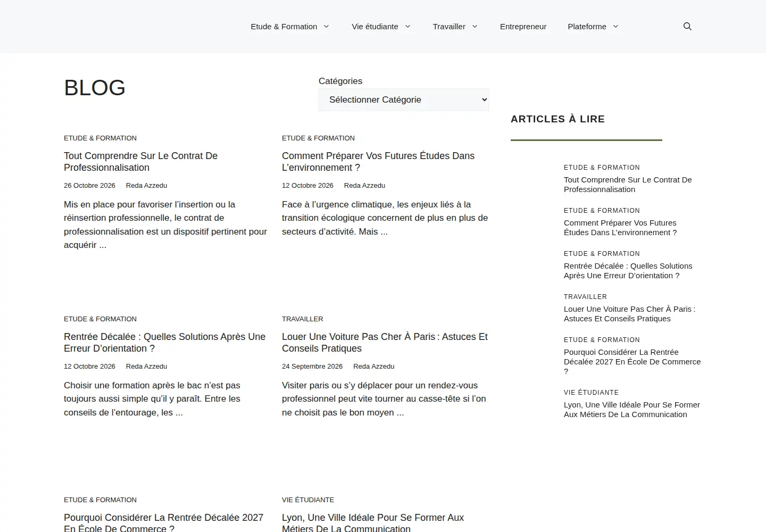Viewport: 766px width, 532px height.
Task: Open main article Rentrée Décalée : Quelles Solutions
Action: [x=164, y=343]
